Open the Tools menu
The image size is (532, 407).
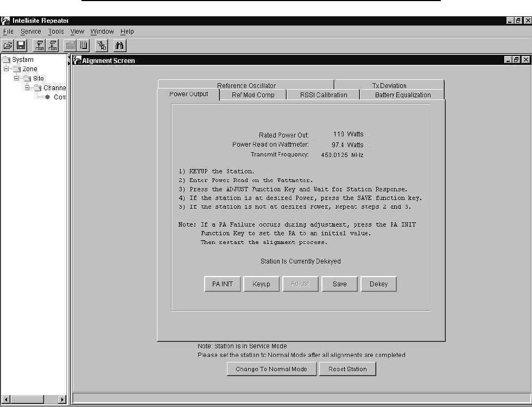click(x=55, y=32)
